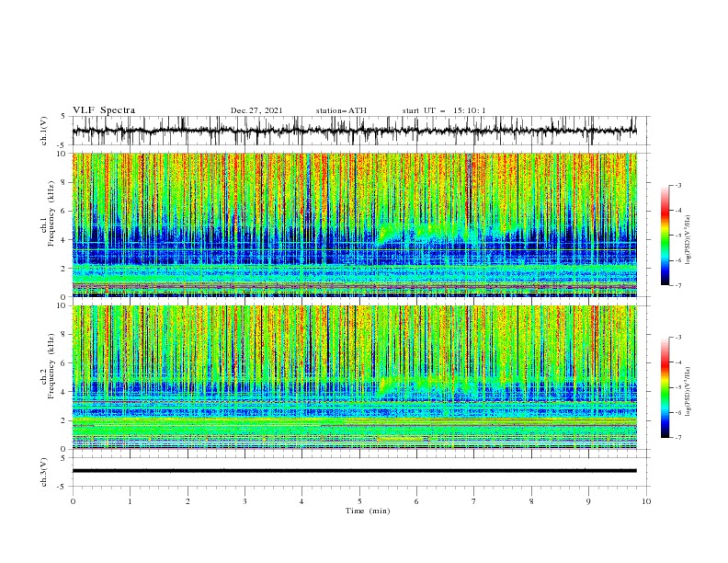This screenshot has height=563, width=728.
Task: Click the "3" tick on the time axis
Action: (245, 501)
